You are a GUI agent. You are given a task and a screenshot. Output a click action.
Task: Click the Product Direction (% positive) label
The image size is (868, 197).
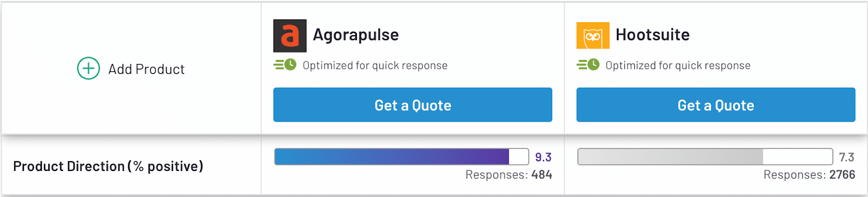108,166
